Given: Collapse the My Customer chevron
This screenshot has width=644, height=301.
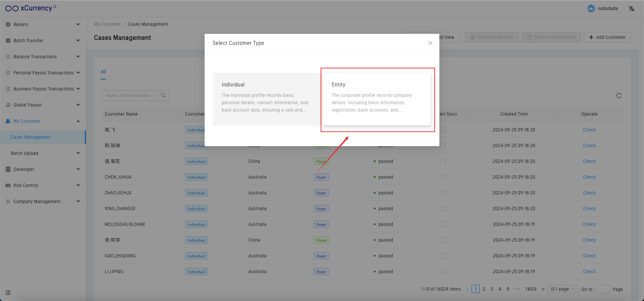Looking at the screenshot, I should click(x=78, y=121).
